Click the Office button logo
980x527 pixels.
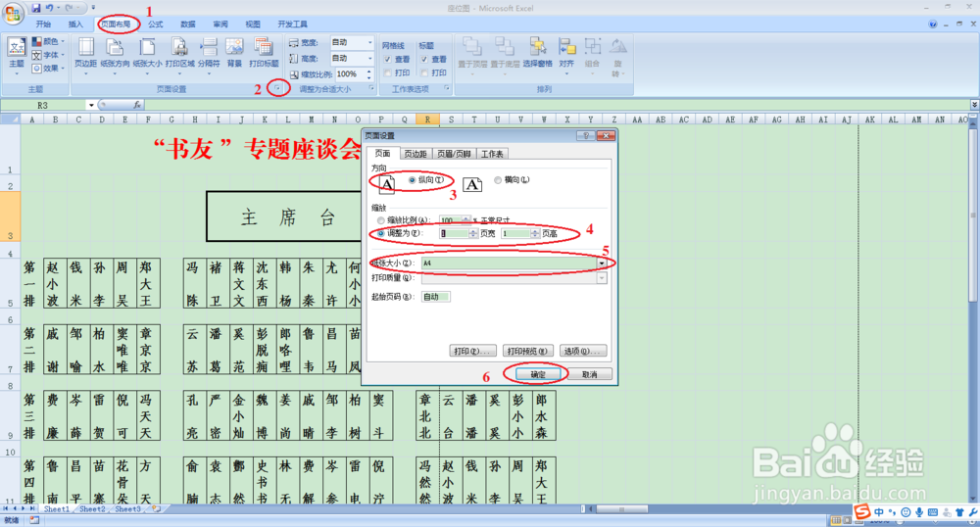(13, 13)
